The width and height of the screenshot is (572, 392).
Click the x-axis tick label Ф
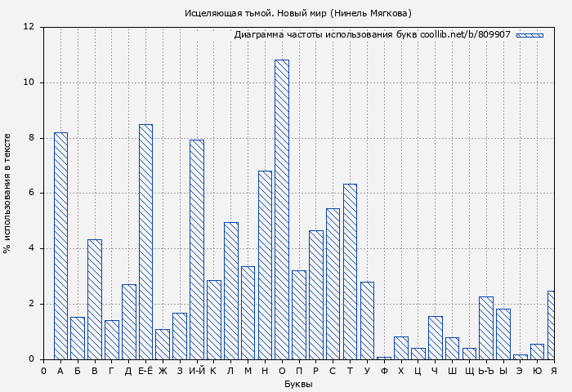[x=384, y=371]
